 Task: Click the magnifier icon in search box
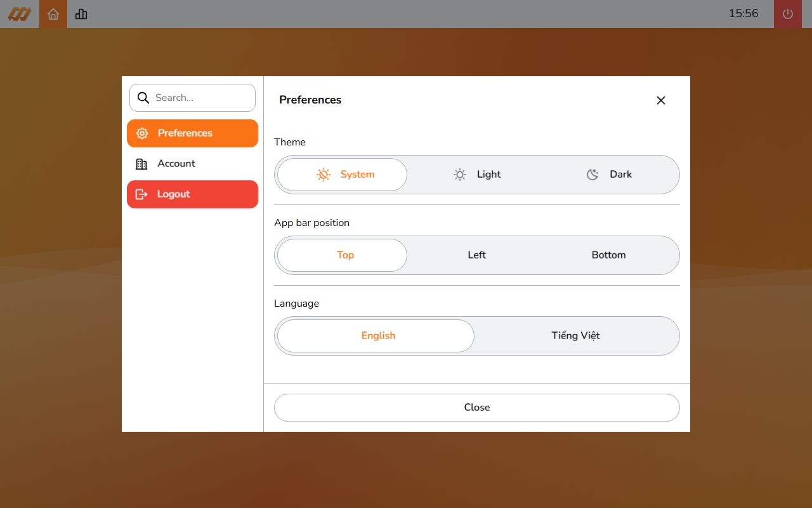[x=143, y=98]
